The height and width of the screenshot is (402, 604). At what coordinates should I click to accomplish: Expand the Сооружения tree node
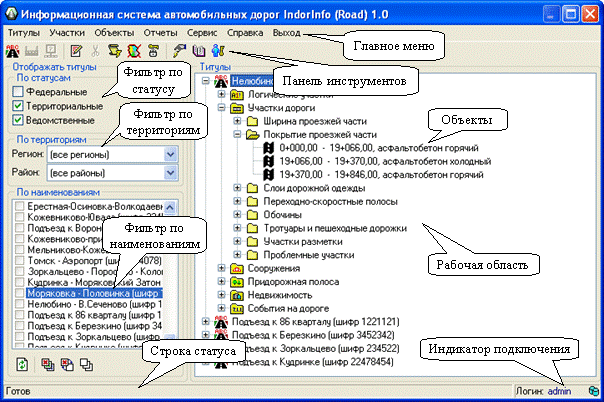222,270
